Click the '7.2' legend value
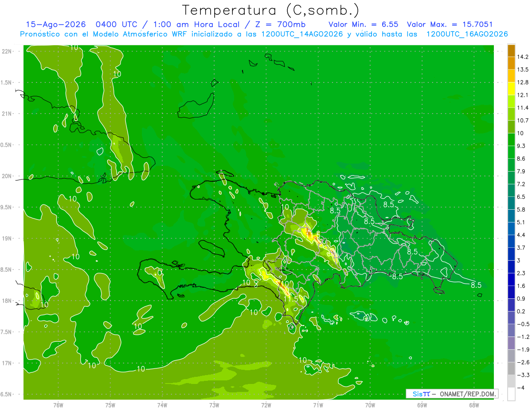The image size is (532, 411). (x=522, y=184)
